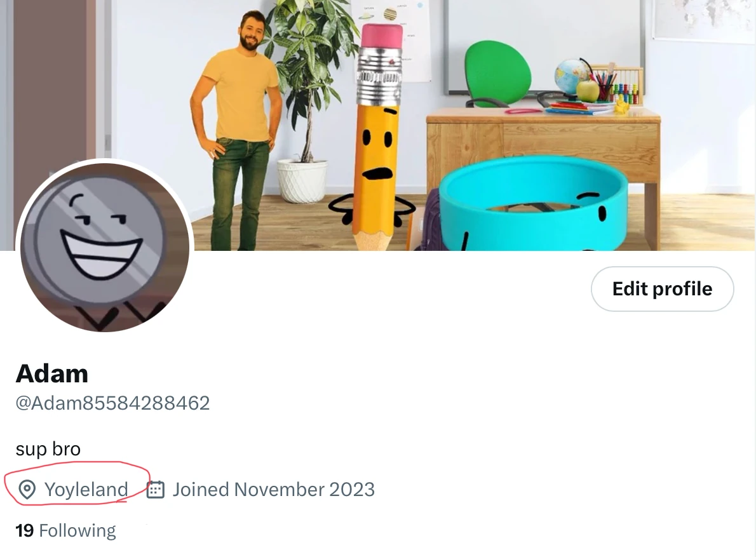Click the Edit profile button
Screen dimensions: 756x557
662,289
